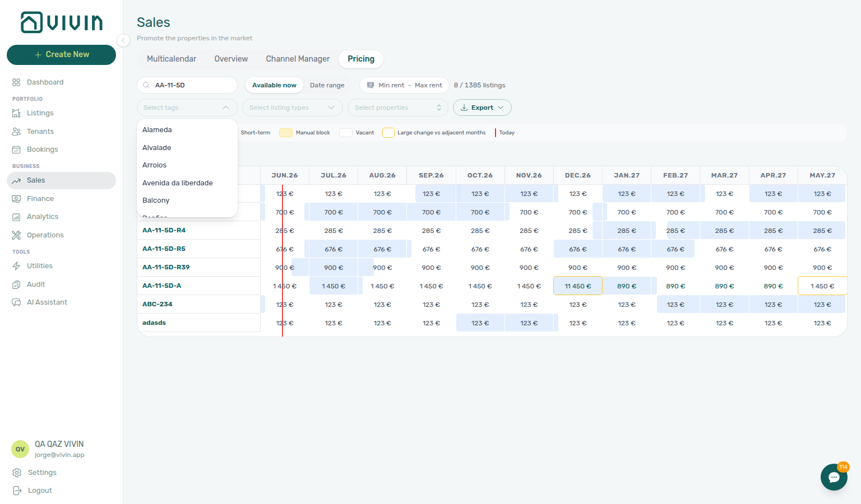
Task: Switch to the Overview tab
Action: [x=231, y=59]
